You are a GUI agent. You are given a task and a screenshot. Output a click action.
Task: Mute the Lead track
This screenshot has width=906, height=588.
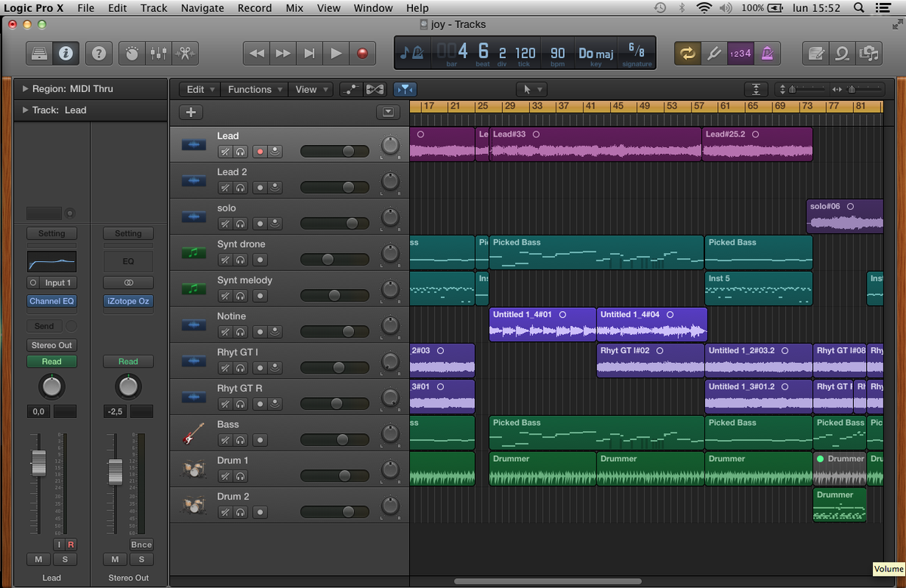coord(225,151)
